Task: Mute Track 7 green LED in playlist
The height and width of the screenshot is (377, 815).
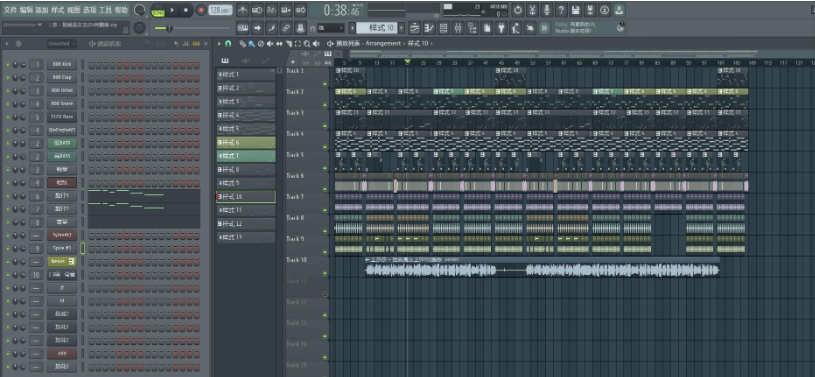Action: click(x=325, y=210)
